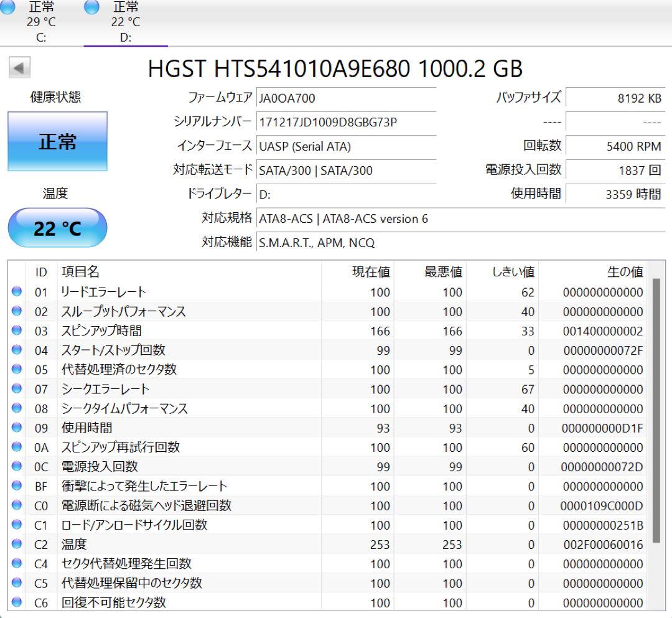Click the 現在値 column header
Image resolution: width=672 pixels, height=618 pixels.
coord(357,272)
